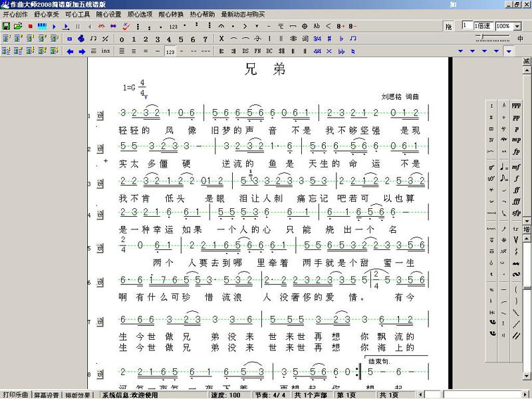Add a sharp accidental from the toolbar
Image resolution: width=532 pixels, height=399 pixels.
(x=329, y=39)
